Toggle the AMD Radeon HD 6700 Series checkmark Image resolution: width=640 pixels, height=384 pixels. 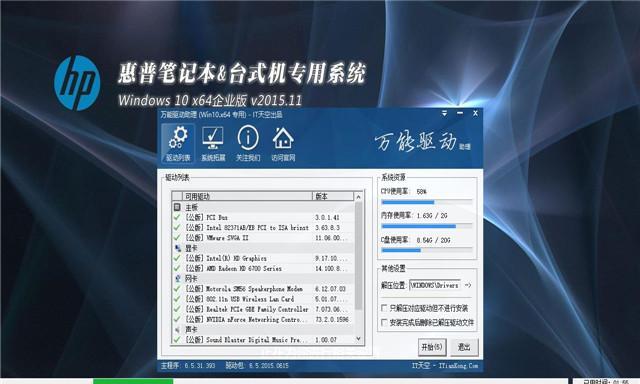(x=177, y=268)
